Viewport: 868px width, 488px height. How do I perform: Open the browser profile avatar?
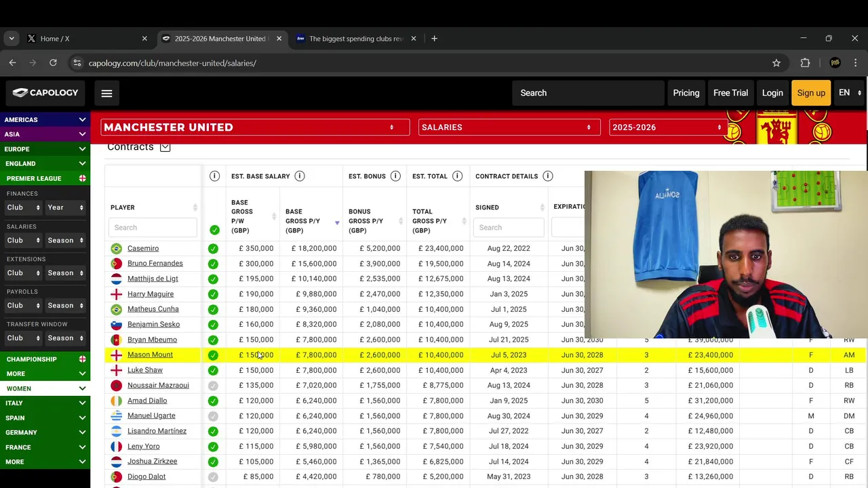(835, 63)
